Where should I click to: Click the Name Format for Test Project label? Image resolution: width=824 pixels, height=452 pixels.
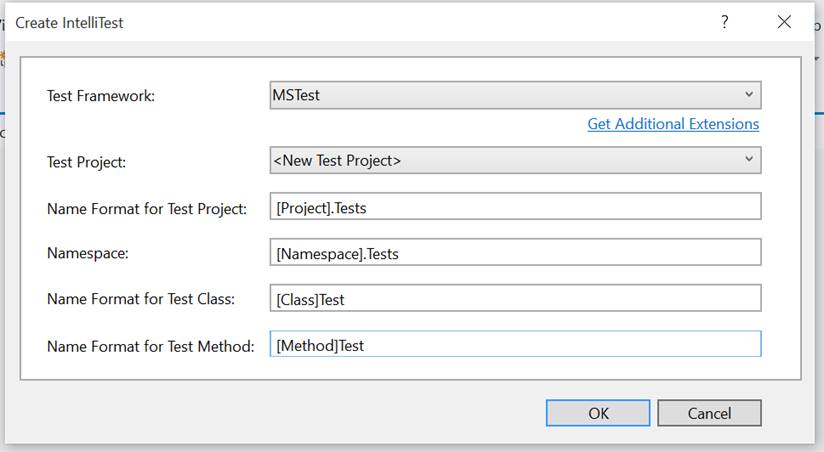tap(146, 208)
